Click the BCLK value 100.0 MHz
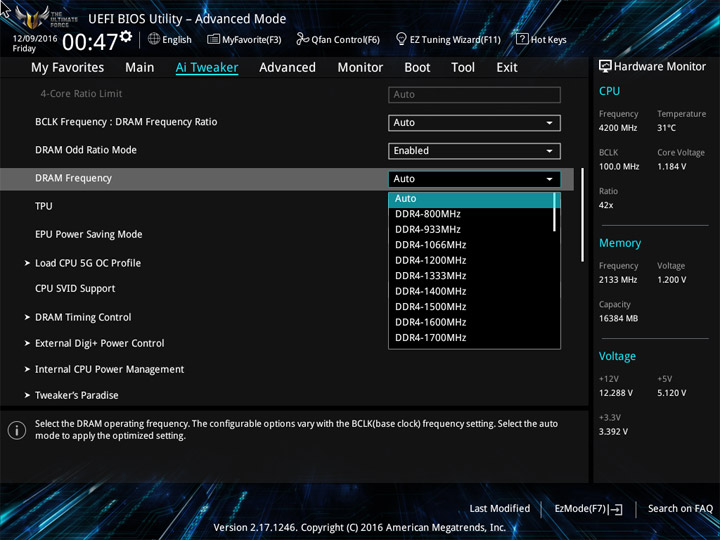 (619, 167)
